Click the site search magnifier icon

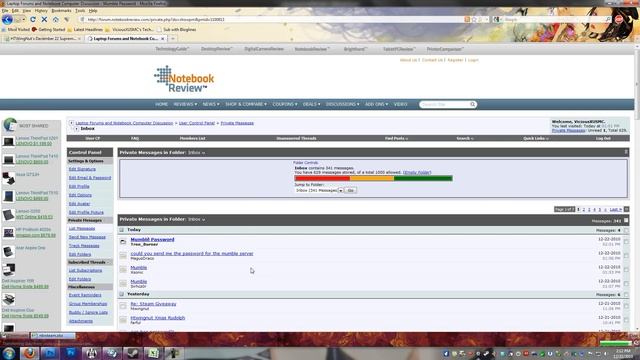coord(472,104)
